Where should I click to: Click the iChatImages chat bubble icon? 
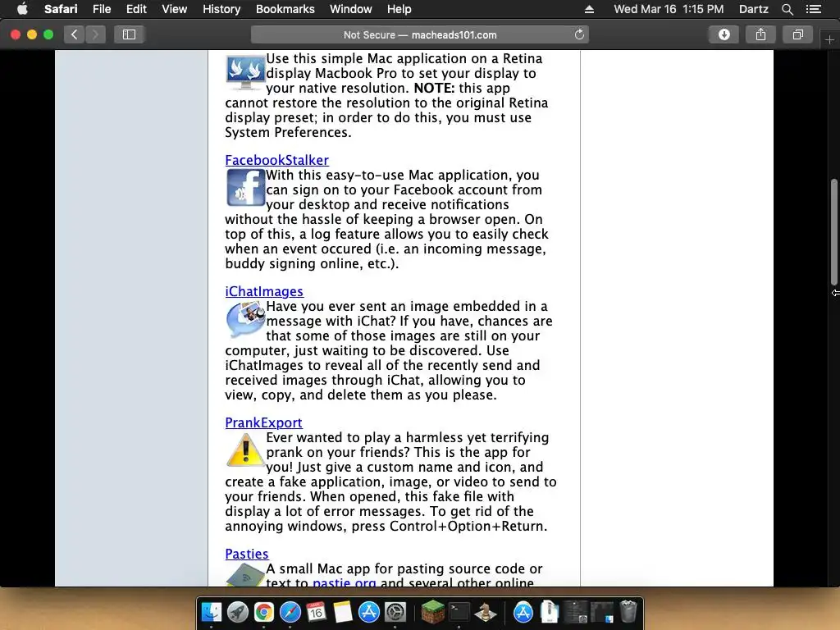pos(245,319)
